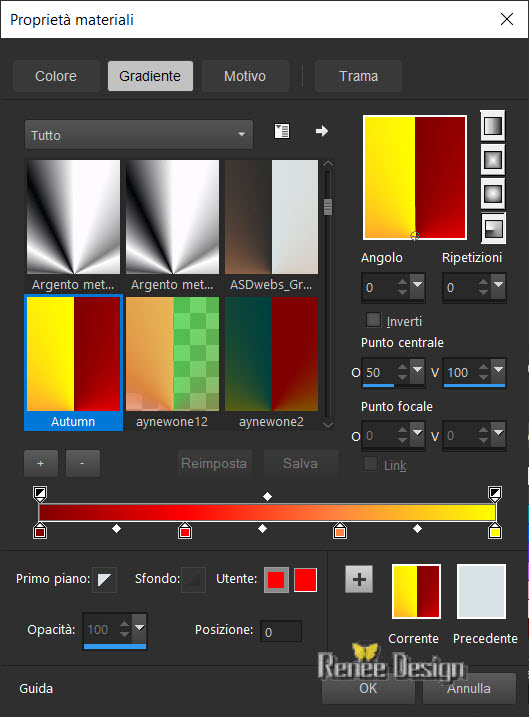Viewport: 529px width, 717px height.
Task: Click the Annulla button
Action: (469, 688)
